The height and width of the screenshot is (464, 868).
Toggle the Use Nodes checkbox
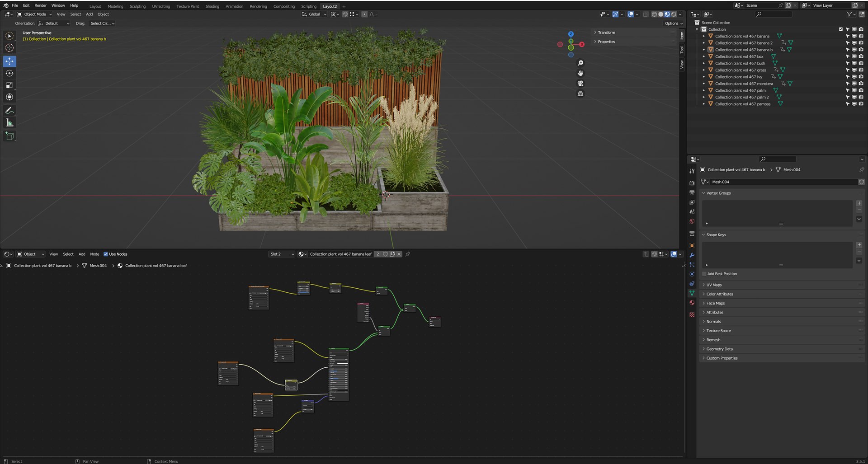click(106, 254)
